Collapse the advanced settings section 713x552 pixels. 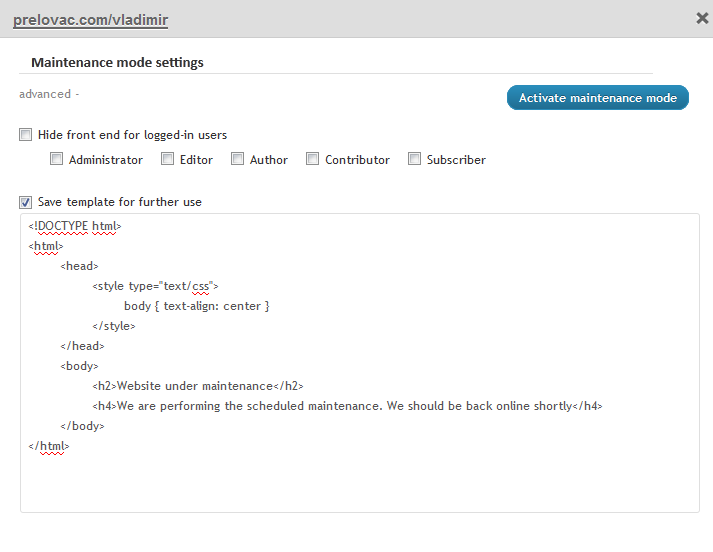coord(48,94)
